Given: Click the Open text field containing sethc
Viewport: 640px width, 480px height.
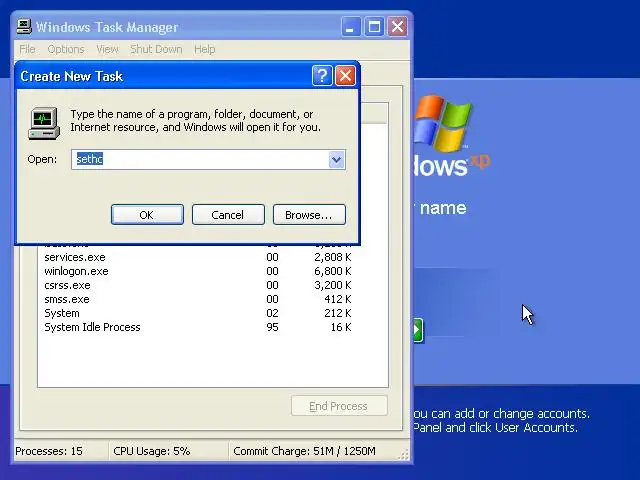Looking at the screenshot, I should [x=200, y=159].
